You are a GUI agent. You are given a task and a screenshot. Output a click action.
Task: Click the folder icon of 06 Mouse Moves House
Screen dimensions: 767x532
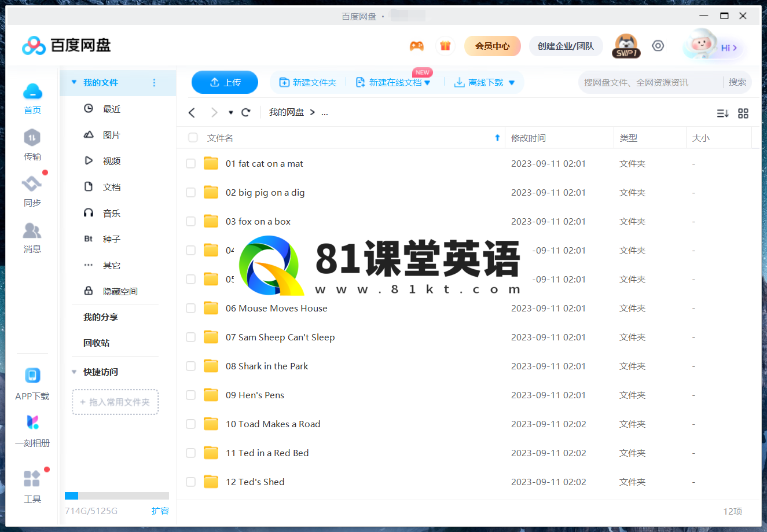[211, 308]
